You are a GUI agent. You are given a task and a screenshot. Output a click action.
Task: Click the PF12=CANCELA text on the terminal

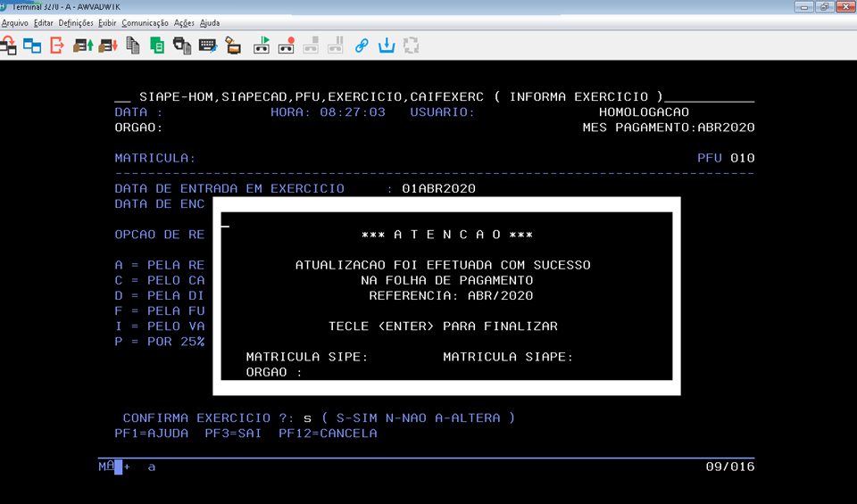tap(328, 434)
